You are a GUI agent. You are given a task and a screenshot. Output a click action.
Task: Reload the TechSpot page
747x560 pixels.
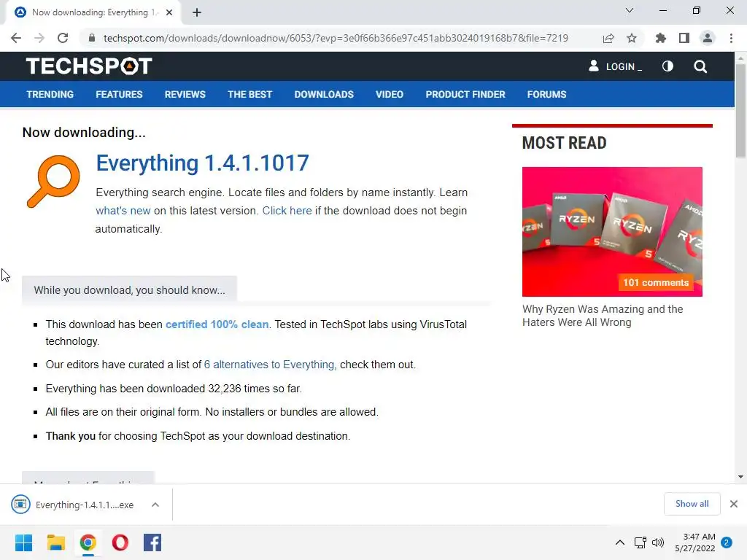63,38
